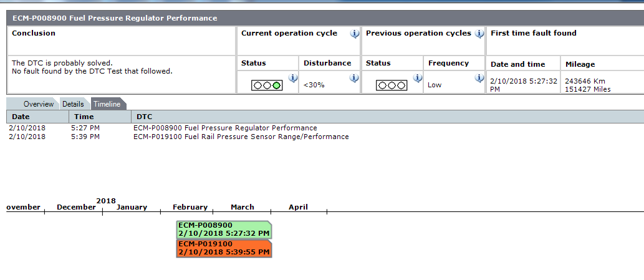Open info icon in Disturbance column
The height and width of the screenshot is (280, 644).
pyautogui.click(x=354, y=78)
